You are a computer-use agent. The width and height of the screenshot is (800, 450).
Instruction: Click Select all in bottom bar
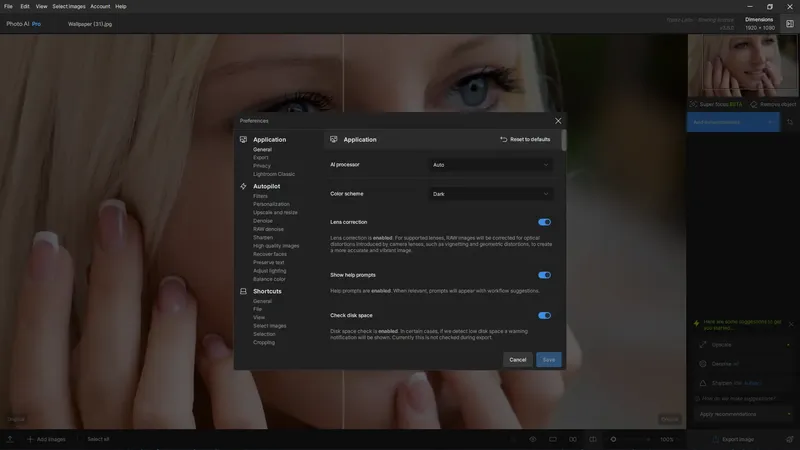click(x=98, y=439)
